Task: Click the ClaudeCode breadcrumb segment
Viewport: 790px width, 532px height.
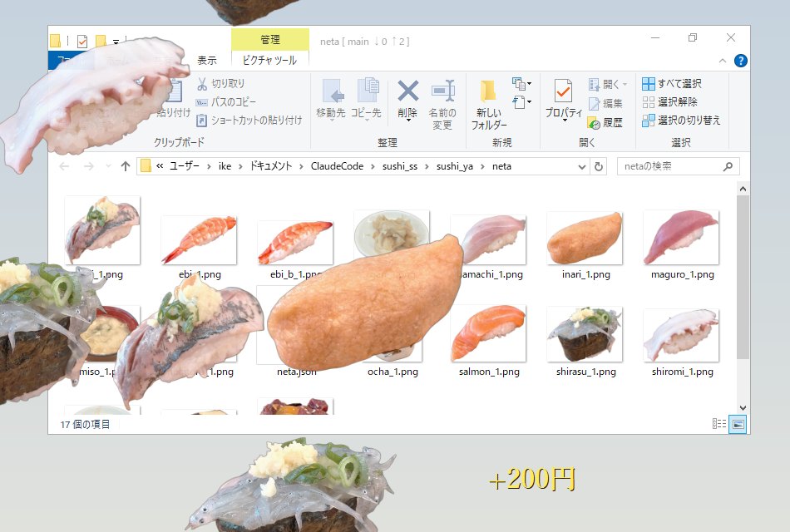Action: 337,166
